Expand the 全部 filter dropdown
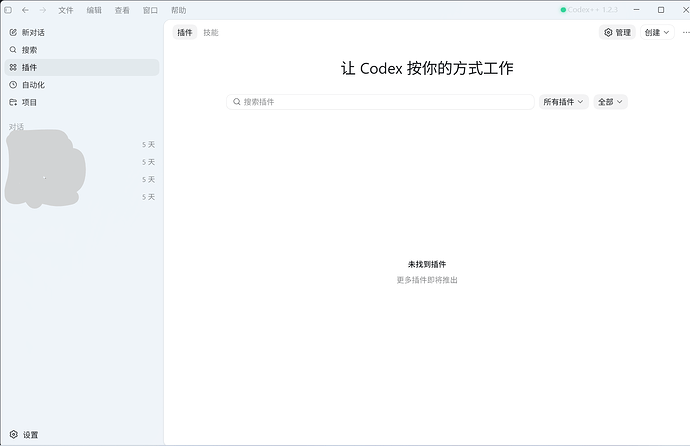The width and height of the screenshot is (690, 446). (610, 102)
